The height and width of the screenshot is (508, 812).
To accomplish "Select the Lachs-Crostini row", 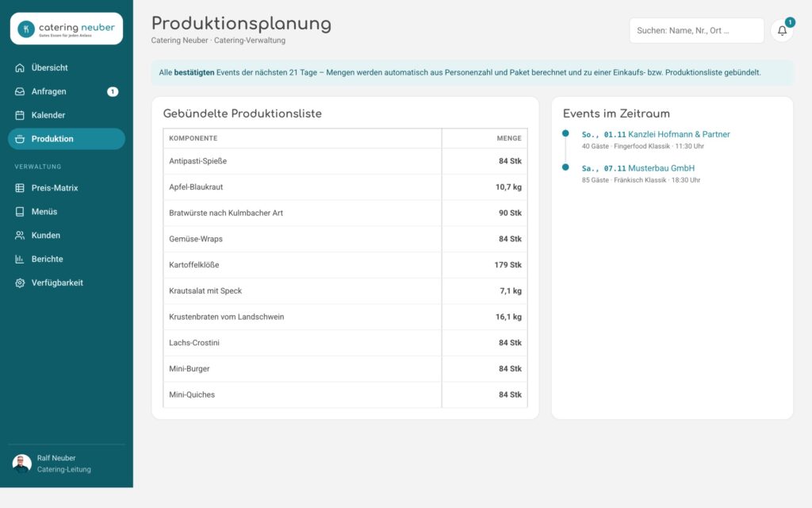I will pos(345,343).
